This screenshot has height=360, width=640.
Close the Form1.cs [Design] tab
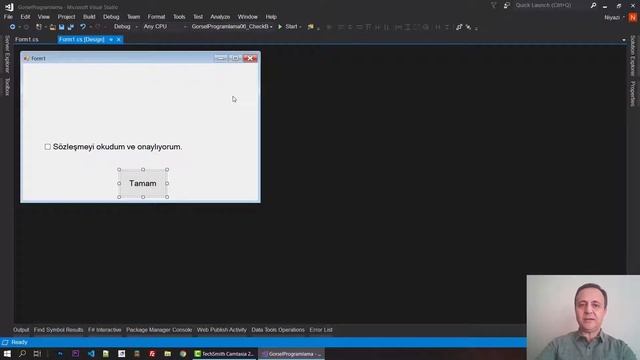tap(119, 40)
